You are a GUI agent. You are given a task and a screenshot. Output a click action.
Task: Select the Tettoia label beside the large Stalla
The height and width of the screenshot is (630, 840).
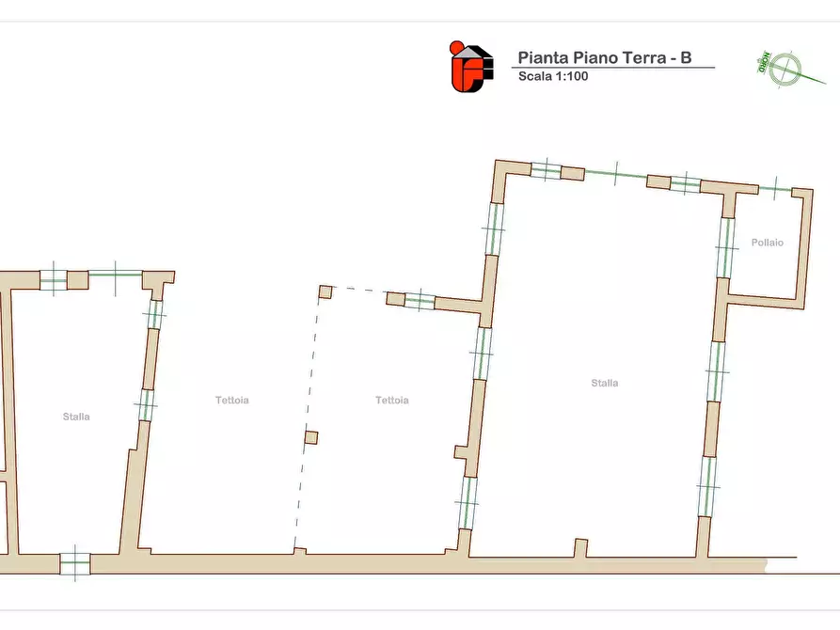pos(392,400)
